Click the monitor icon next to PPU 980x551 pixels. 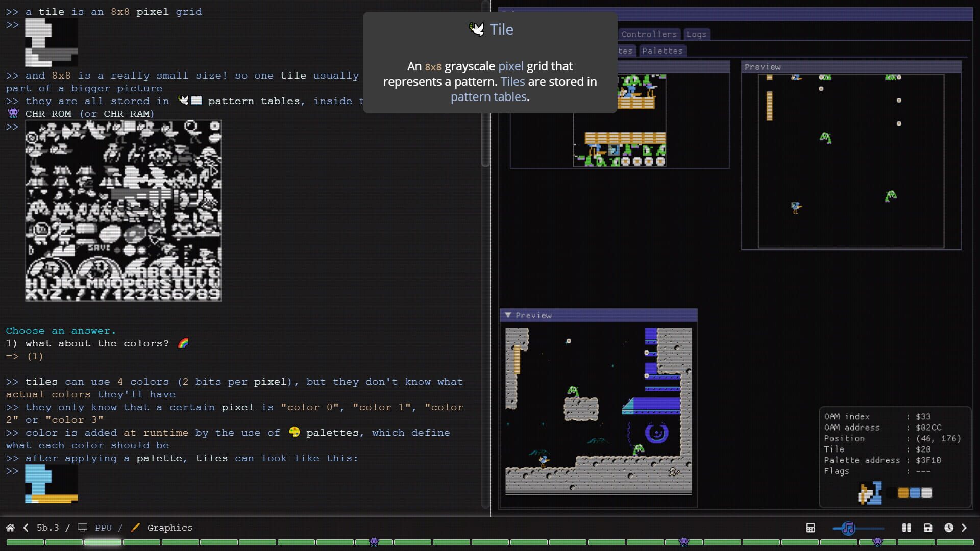point(82,528)
